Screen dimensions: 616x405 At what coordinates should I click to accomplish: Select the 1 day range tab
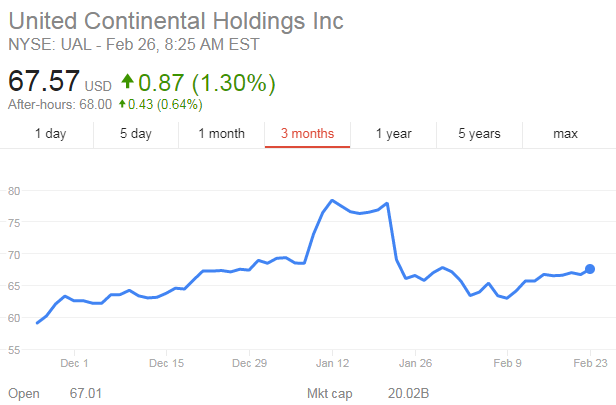click(51, 133)
